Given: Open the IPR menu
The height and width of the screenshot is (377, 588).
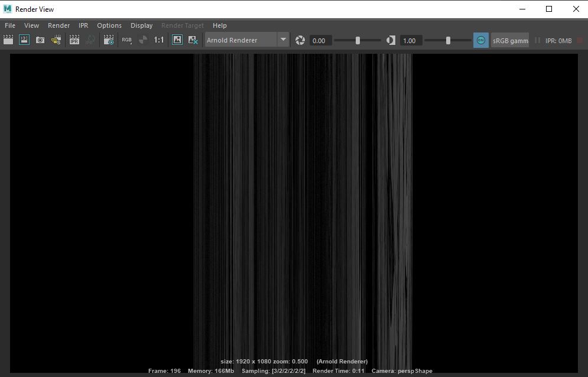Looking at the screenshot, I should point(83,25).
